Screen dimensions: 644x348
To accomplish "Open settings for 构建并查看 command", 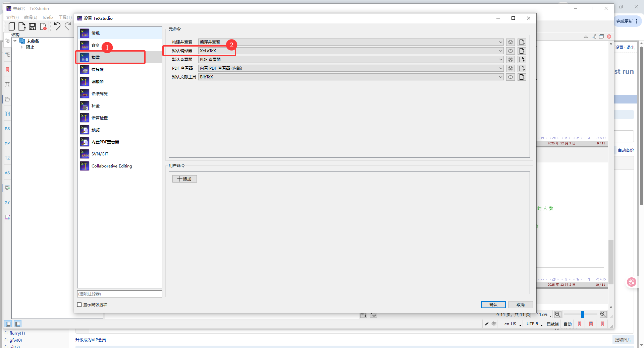I will 511,42.
